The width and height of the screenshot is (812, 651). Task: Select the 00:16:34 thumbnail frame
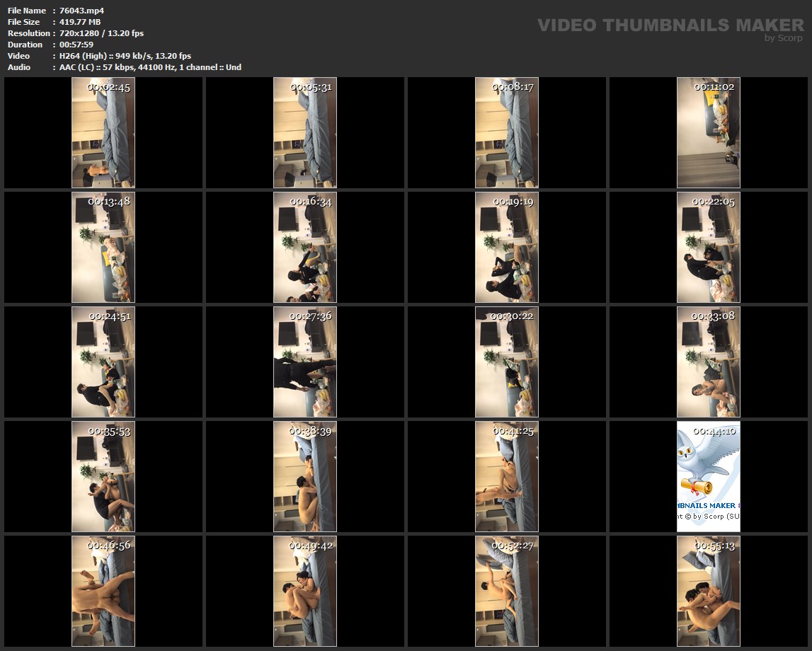click(x=305, y=247)
